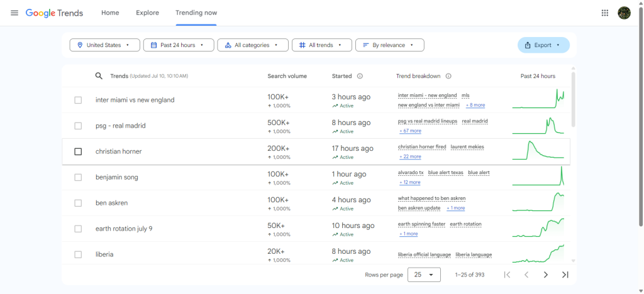Select the earth rotation july 9 checkbox
Image resolution: width=644 pixels, height=294 pixels.
pos(78,229)
